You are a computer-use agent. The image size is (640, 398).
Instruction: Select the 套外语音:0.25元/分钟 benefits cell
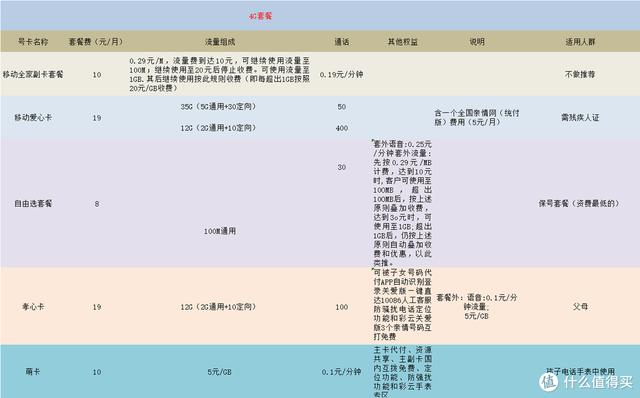402,203
